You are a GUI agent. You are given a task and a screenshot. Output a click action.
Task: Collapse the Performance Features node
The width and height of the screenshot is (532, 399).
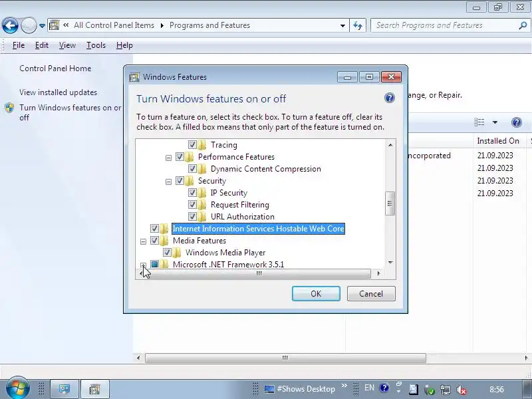click(x=169, y=158)
